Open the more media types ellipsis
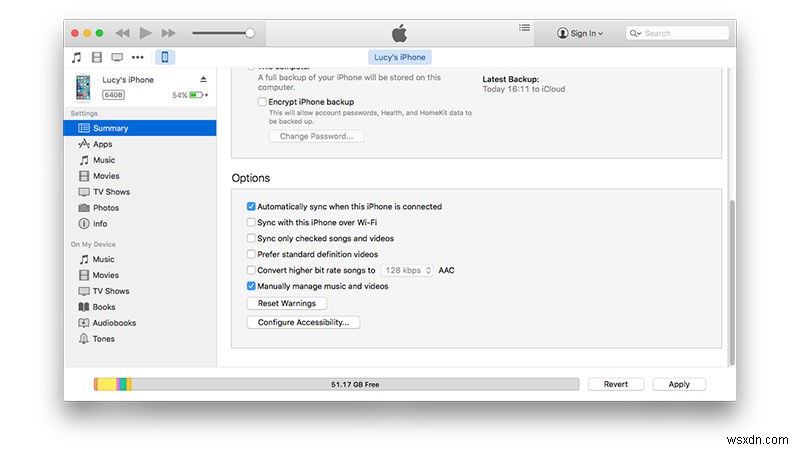 point(138,57)
